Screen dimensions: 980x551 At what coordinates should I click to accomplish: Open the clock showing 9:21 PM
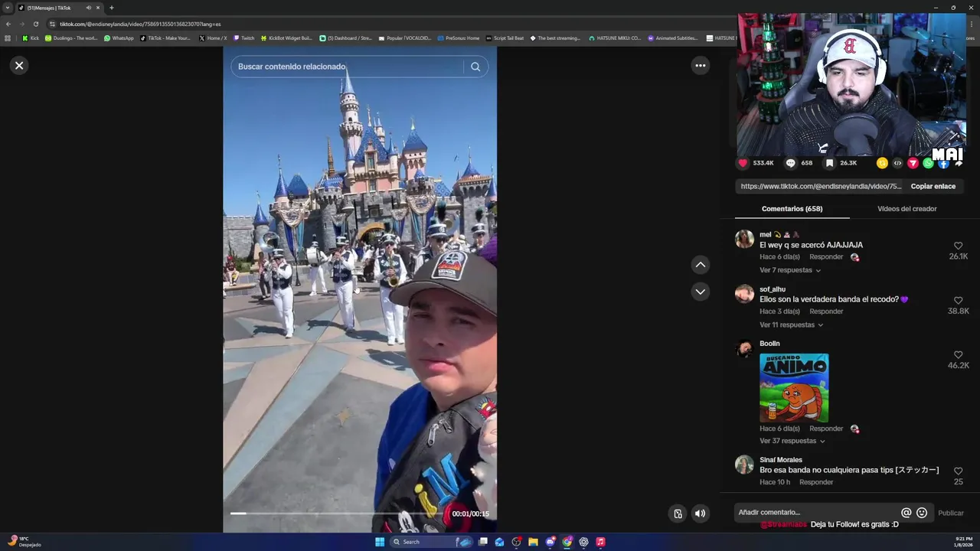(964, 542)
